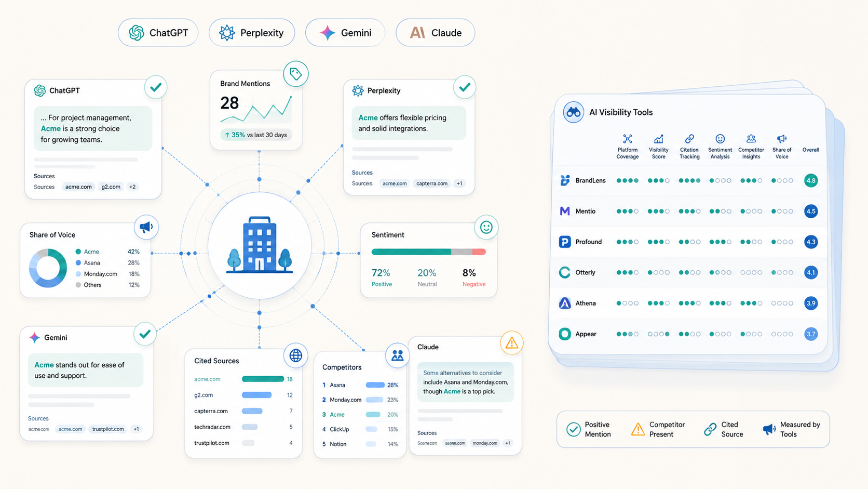Click the Gemini sparkle in the Gemini card header
868x489 pixels.
34,337
